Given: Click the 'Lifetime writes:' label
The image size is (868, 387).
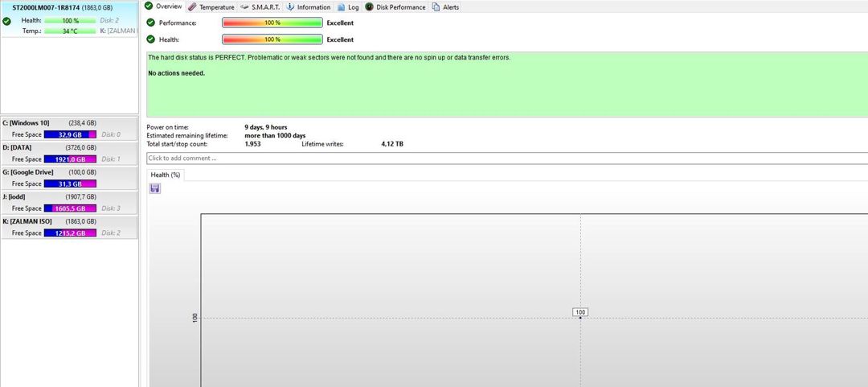Looking at the screenshot, I should [323, 144].
